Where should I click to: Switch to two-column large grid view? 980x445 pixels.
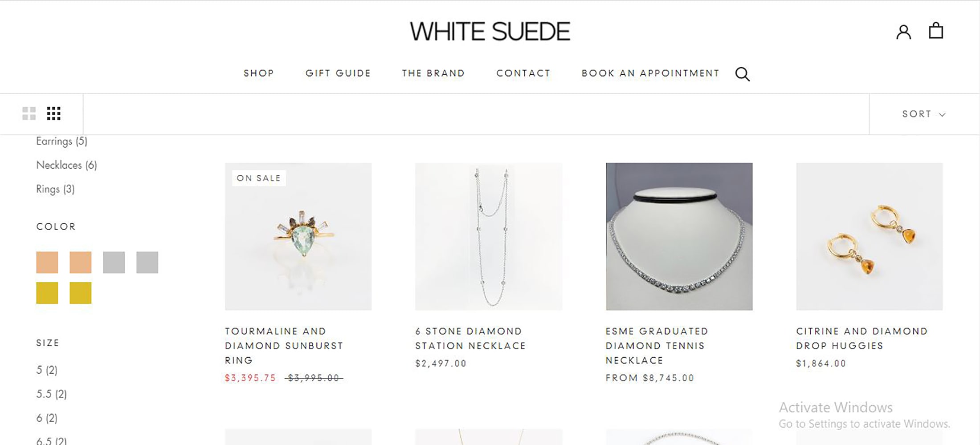pos(29,113)
